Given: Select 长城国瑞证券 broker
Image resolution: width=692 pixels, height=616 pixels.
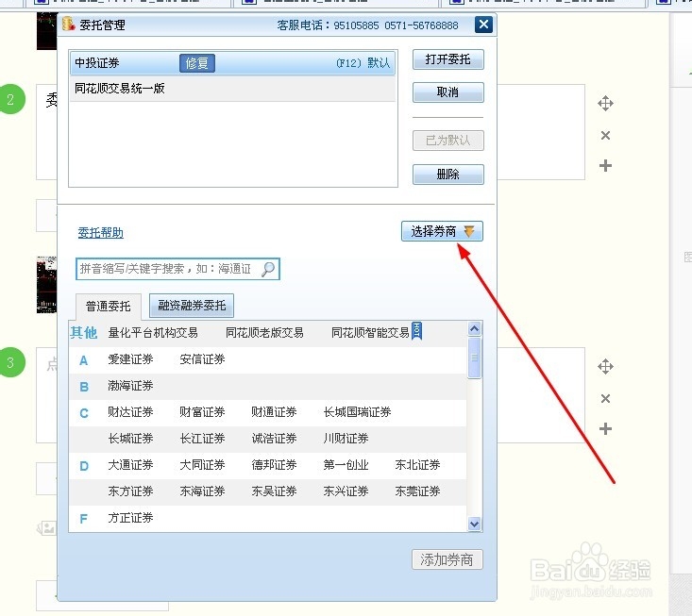Looking at the screenshot, I should 357,412.
